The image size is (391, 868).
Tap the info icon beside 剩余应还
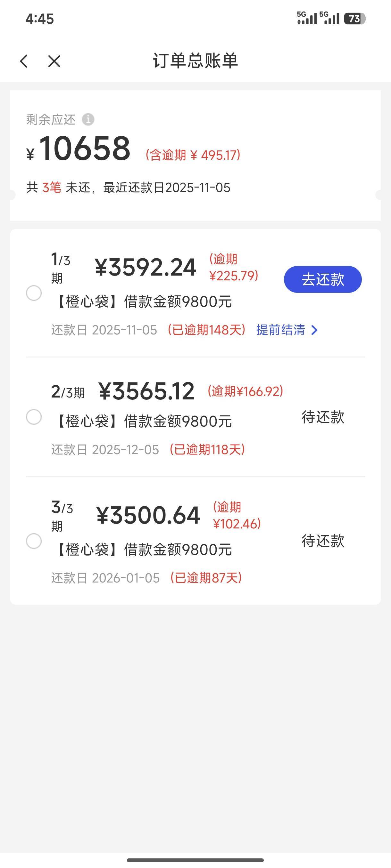(88, 119)
